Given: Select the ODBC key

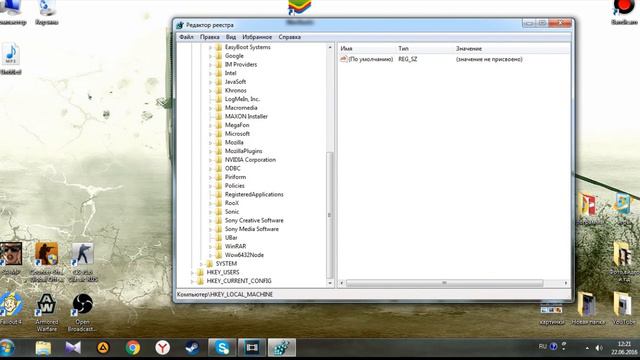Looking at the screenshot, I should coord(233,168).
